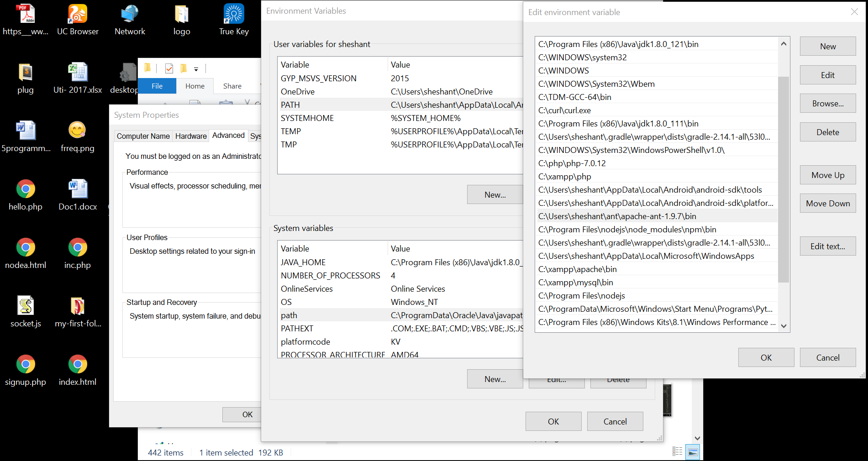This screenshot has height=461, width=868.
Task: Open the Computer Name tab in System Properties
Action: [x=143, y=136]
